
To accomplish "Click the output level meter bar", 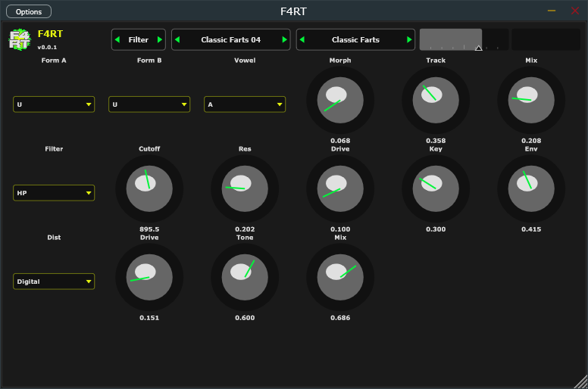I will tap(464, 39).
